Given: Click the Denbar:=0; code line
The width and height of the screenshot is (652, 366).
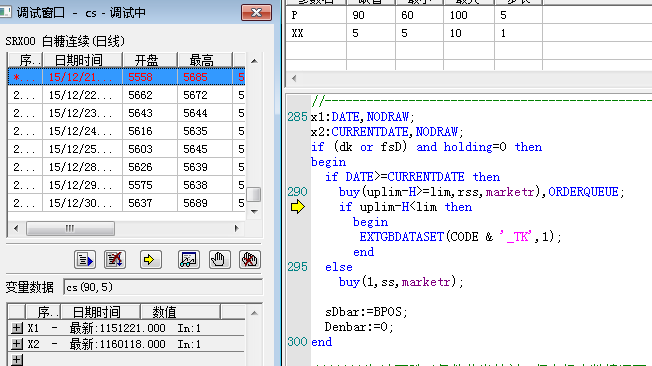Looking at the screenshot, I should click(359, 327).
